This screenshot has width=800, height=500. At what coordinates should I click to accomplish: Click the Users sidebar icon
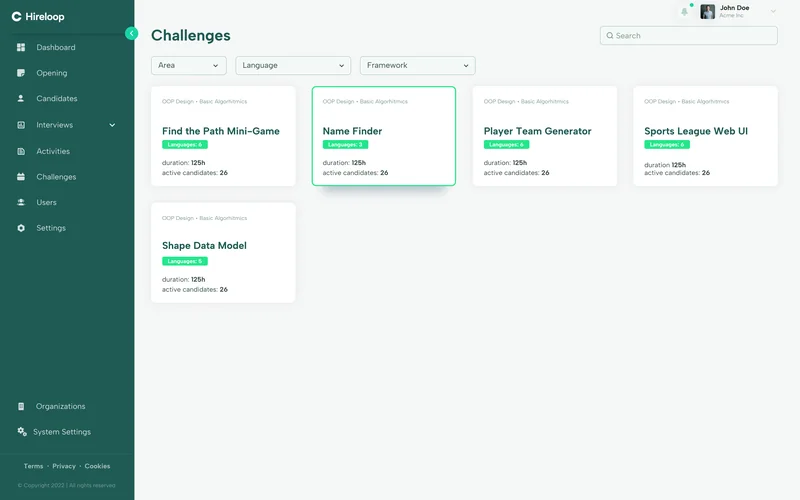pos(21,203)
